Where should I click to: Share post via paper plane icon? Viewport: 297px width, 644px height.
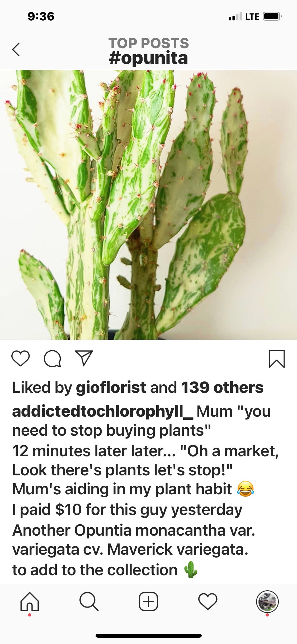coord(84,358)
